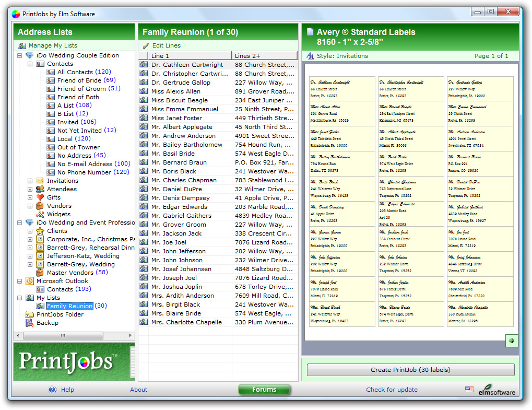Viewport: 532px width, 410px height.
Task: Click the US flag language icon
Action: [469, 389]
